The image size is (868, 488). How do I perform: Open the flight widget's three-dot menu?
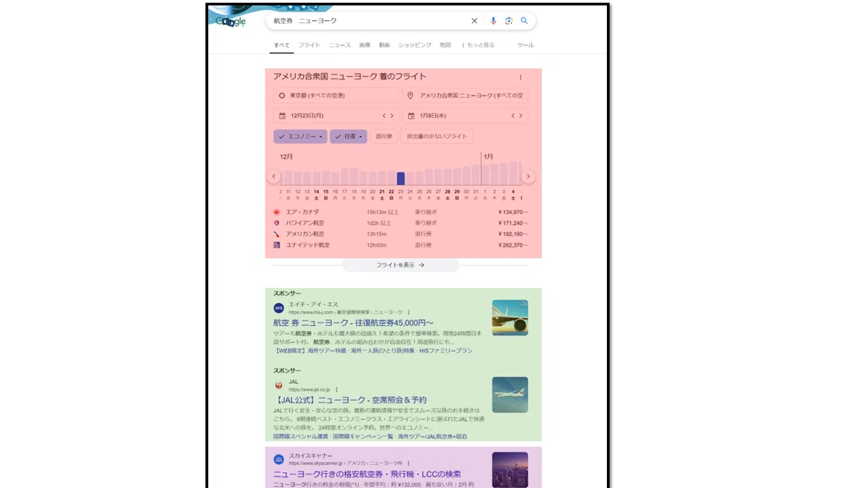(x=520, y=77)
